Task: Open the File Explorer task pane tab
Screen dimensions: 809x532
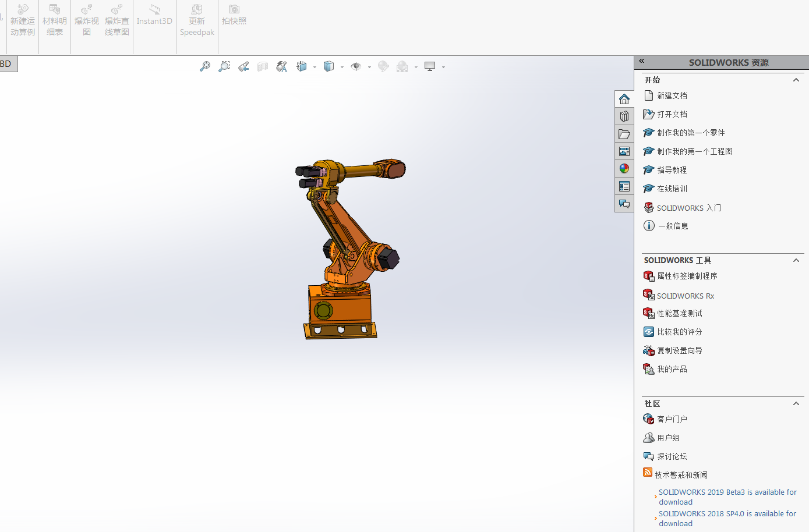Action: click(x=624, y=134)
